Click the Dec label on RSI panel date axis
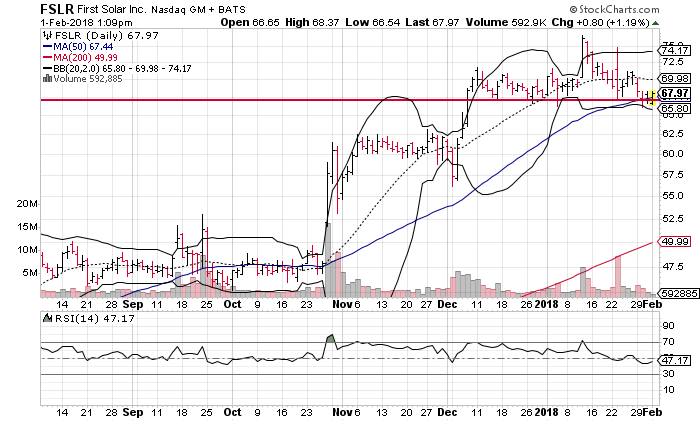This screenshot has width=700, height=421. pos(447,413)
